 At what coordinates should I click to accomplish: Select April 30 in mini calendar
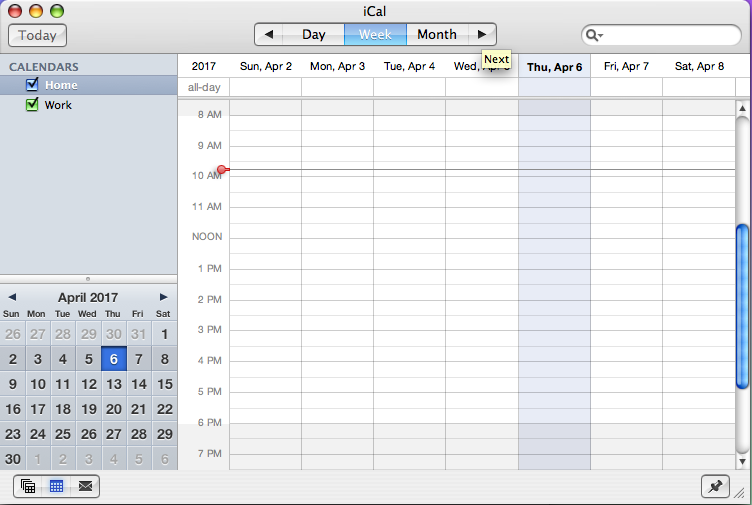[x=13, y=458]
